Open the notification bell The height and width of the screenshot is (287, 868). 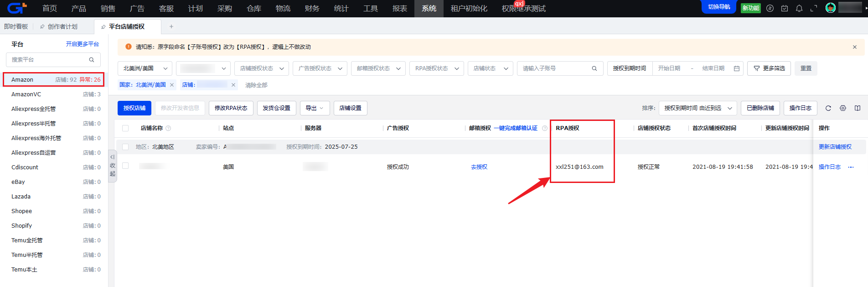click(799, 8)
